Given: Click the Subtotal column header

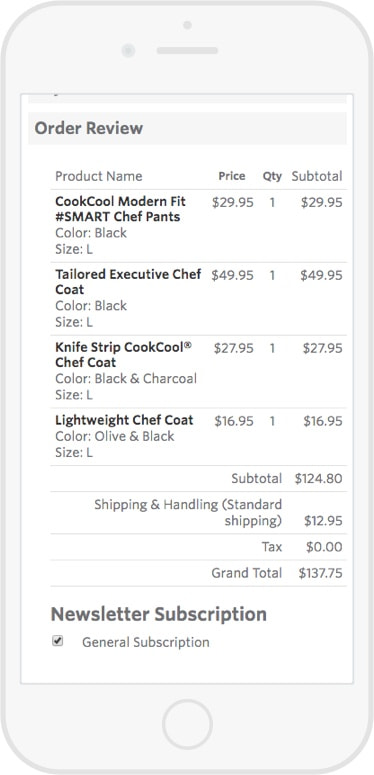Looking at the screenshot, I should click(317, 176).
